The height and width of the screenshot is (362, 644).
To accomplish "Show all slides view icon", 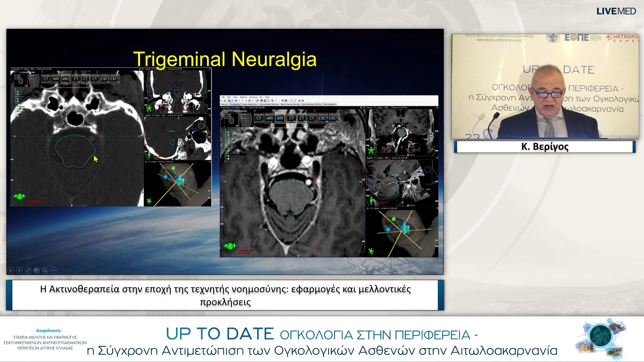I will tap(37, 270).
